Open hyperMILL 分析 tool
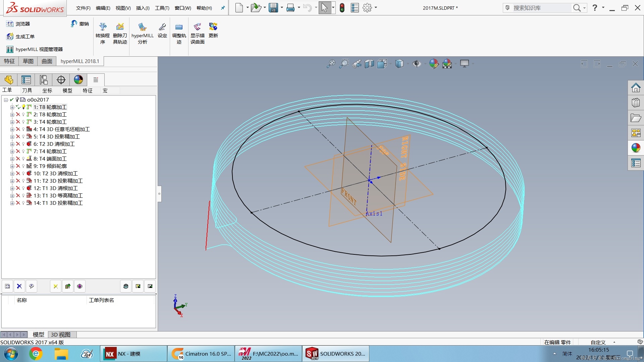The height and width of the screenshot is (362, 644). coord(143,34)
